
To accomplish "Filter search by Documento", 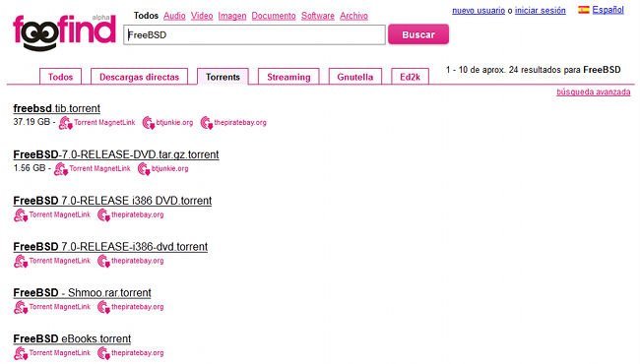I will tap(274, 16).
